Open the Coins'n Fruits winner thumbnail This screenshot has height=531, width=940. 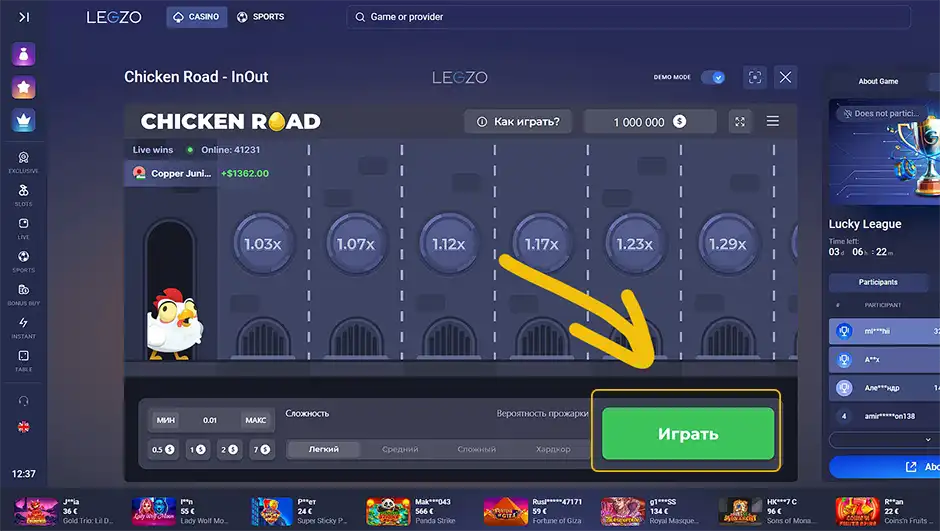pyautogui.click(x=857, y=511)
